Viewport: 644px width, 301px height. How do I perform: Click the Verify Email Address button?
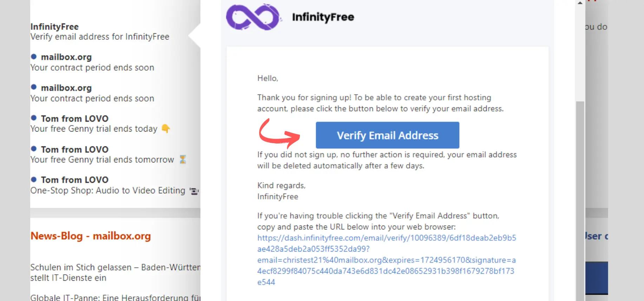tap(387, 135)
